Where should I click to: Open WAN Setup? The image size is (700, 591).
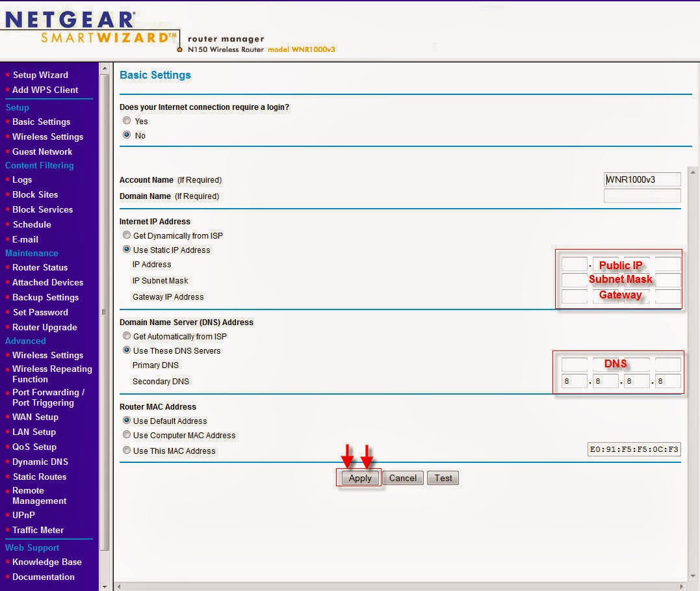[35, 417]
